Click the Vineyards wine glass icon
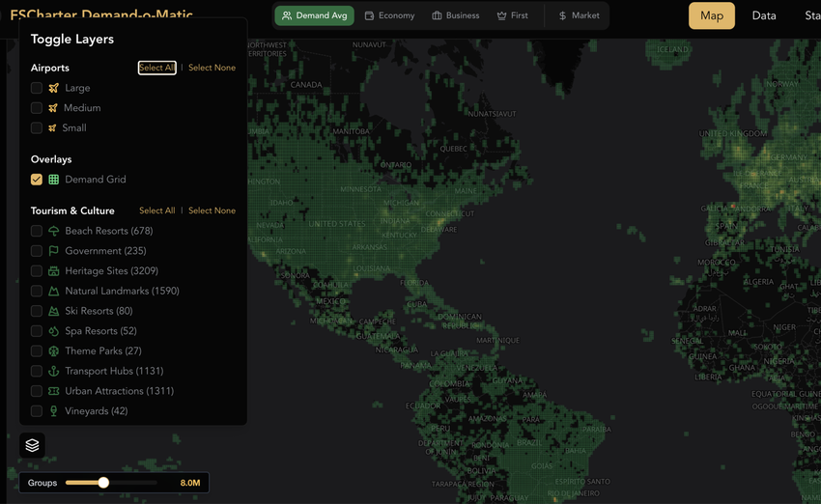821x504 pixels. coord(54,411)
